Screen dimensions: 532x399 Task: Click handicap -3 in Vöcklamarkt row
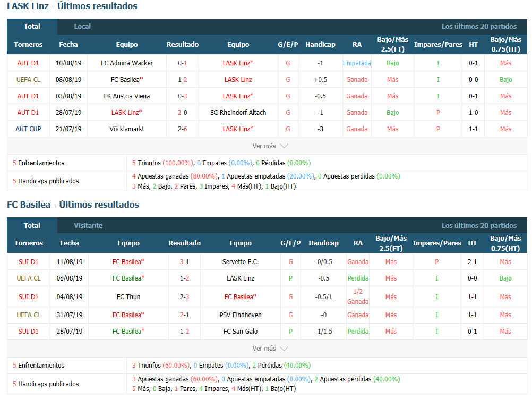320,129
